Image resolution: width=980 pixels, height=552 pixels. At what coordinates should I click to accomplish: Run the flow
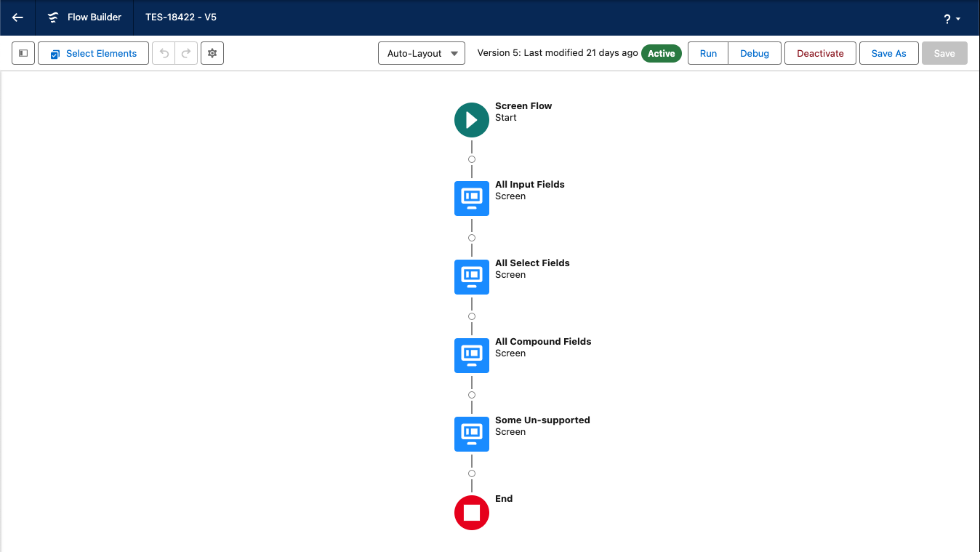708,53
